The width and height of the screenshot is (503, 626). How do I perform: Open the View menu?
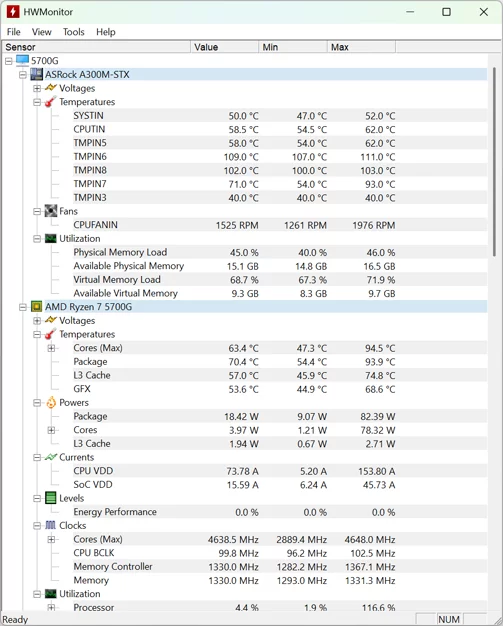coord(42,32)
